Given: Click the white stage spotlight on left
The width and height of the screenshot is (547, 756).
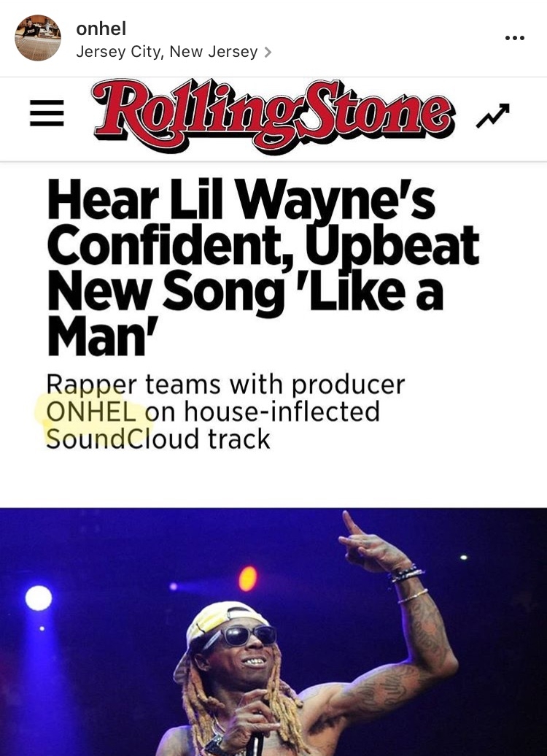Looking at the screenshot, I should pos(39,598).
